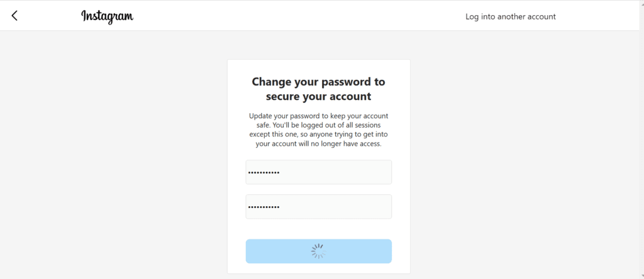The width and height of the screenshot is (644, 279).
Task: Click the "Change your password to" heading line
Action: pos(318,82)
